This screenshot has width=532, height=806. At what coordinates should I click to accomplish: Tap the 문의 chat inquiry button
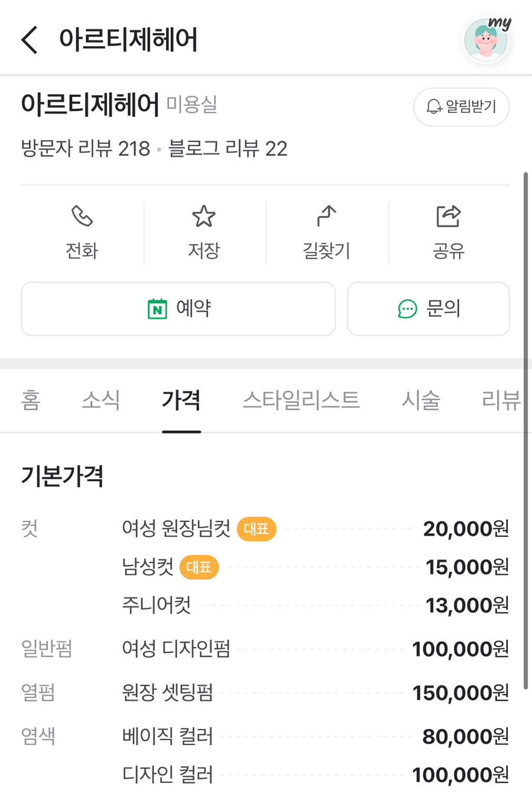point(428,309)
